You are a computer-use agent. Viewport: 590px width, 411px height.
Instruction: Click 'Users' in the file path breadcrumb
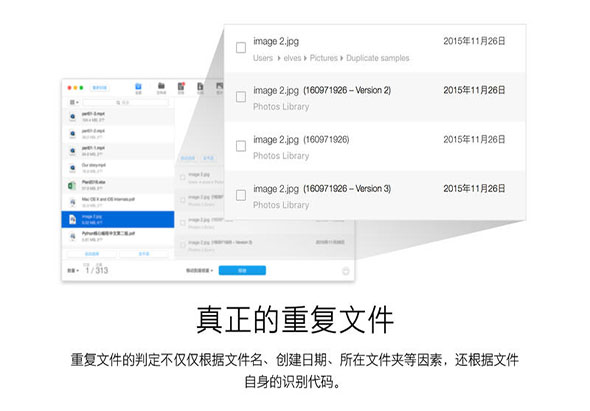point(263,58)
